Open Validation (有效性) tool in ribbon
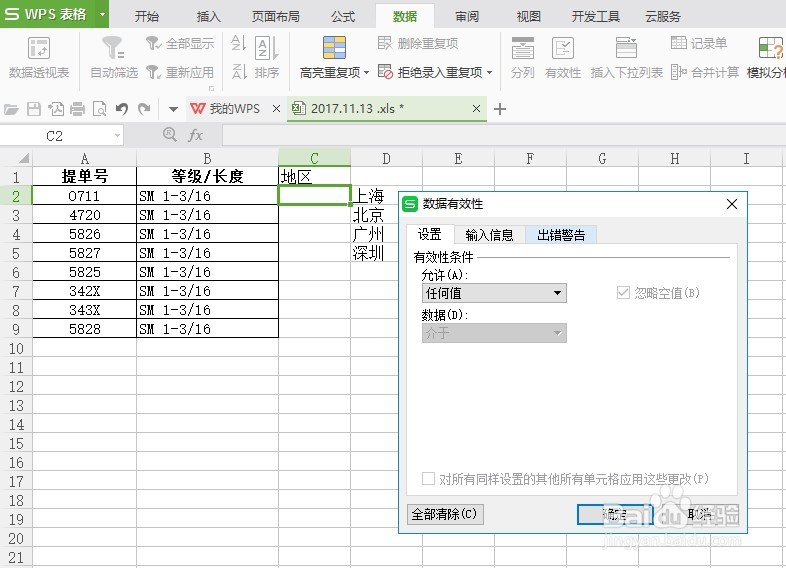This screenshot has width=786, height=568. 562,58
